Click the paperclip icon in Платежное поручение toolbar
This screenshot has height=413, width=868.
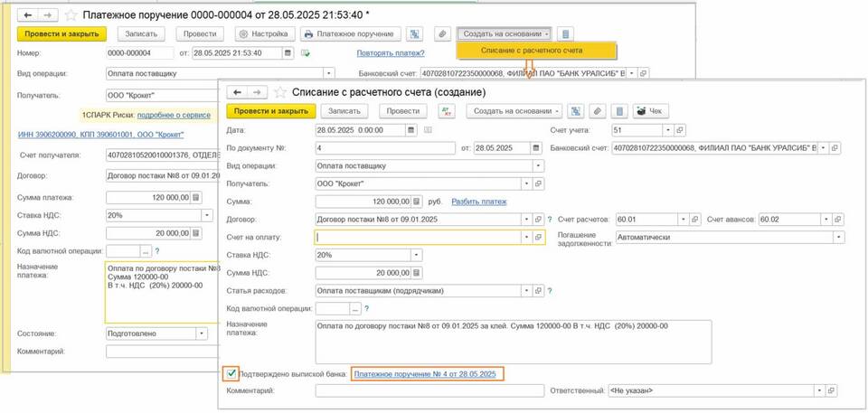[x=442, y=34]
